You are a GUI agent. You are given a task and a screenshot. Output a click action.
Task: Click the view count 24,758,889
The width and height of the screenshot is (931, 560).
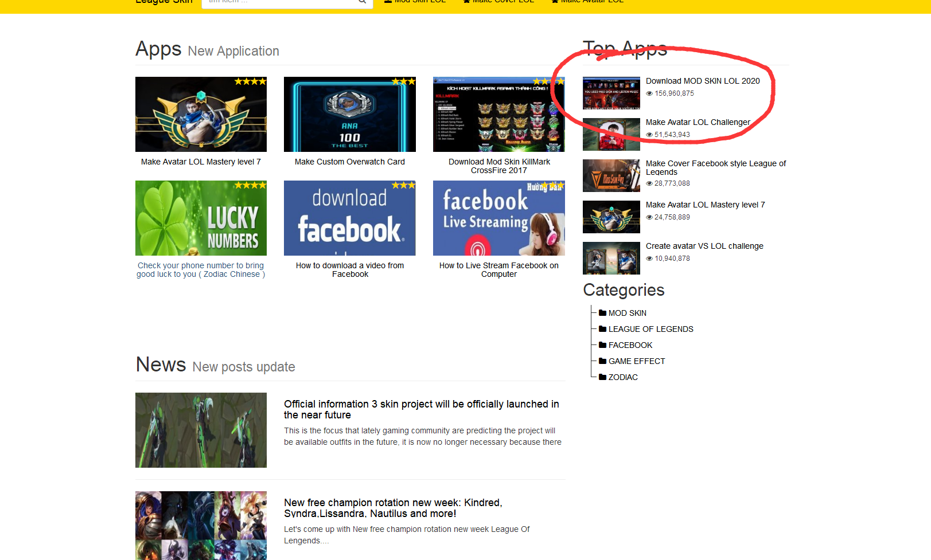[x=672, y=217]
